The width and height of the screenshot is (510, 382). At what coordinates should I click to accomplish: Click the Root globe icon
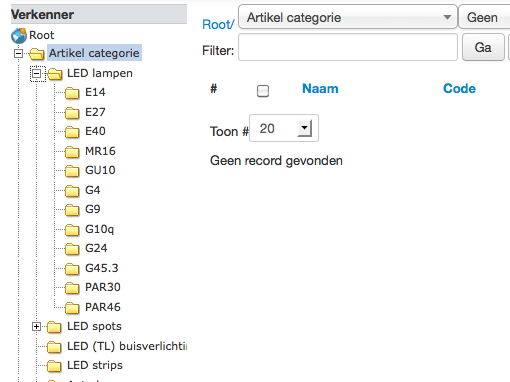[x=19, y=36]
